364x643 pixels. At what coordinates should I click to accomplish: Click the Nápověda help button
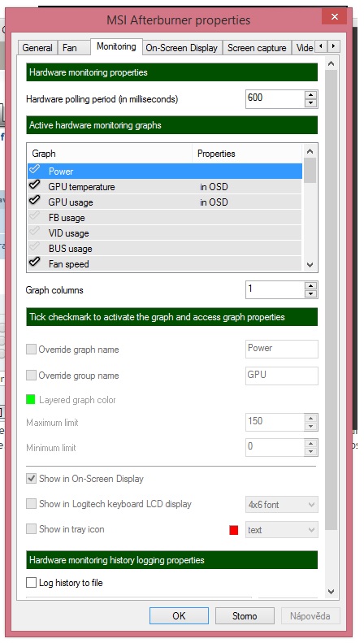310,615
